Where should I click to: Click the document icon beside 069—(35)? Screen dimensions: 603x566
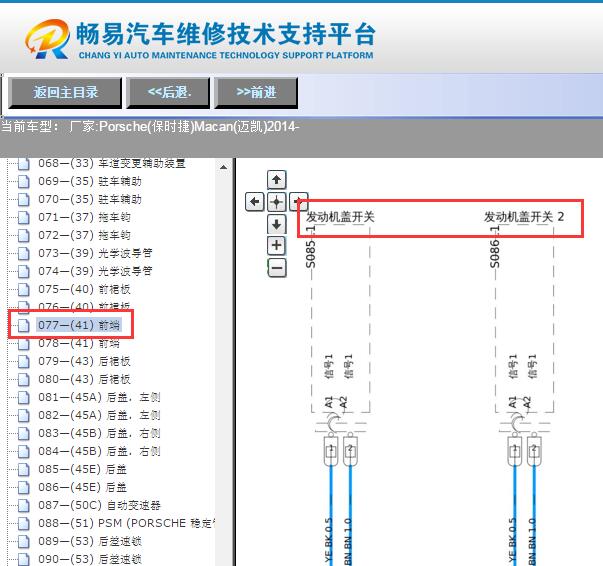[23, 181]
